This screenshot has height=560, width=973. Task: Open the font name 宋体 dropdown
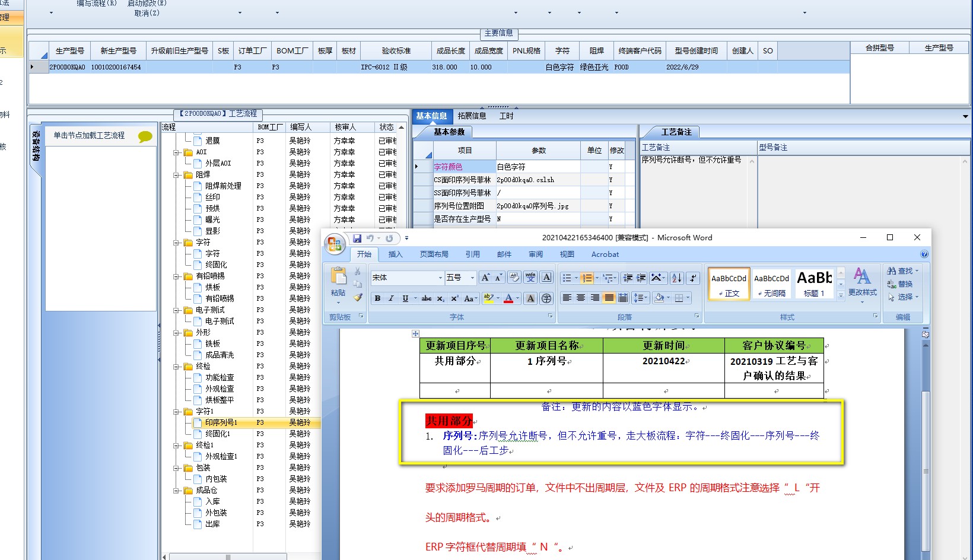[x=440, y=278]
